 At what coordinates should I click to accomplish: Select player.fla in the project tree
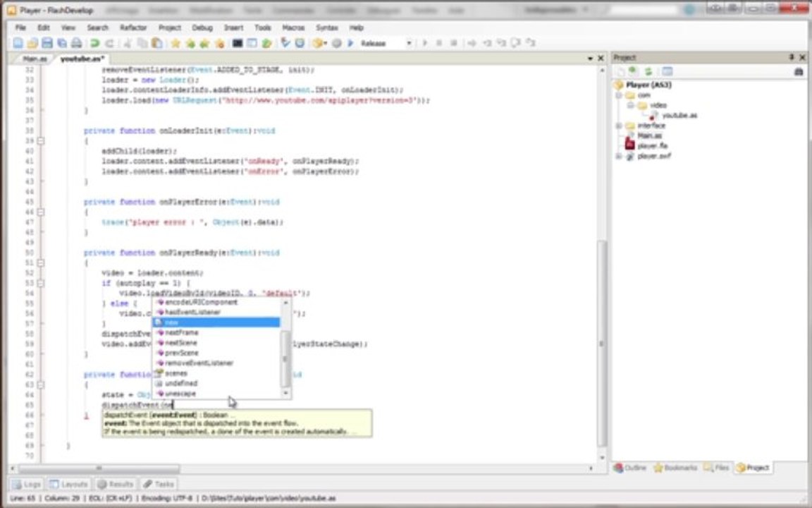pyautogui.click(x=652, y=145)
